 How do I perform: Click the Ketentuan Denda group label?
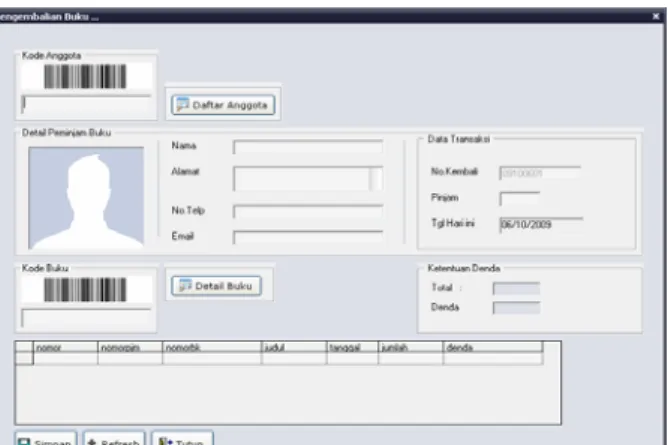pos(464,268)
